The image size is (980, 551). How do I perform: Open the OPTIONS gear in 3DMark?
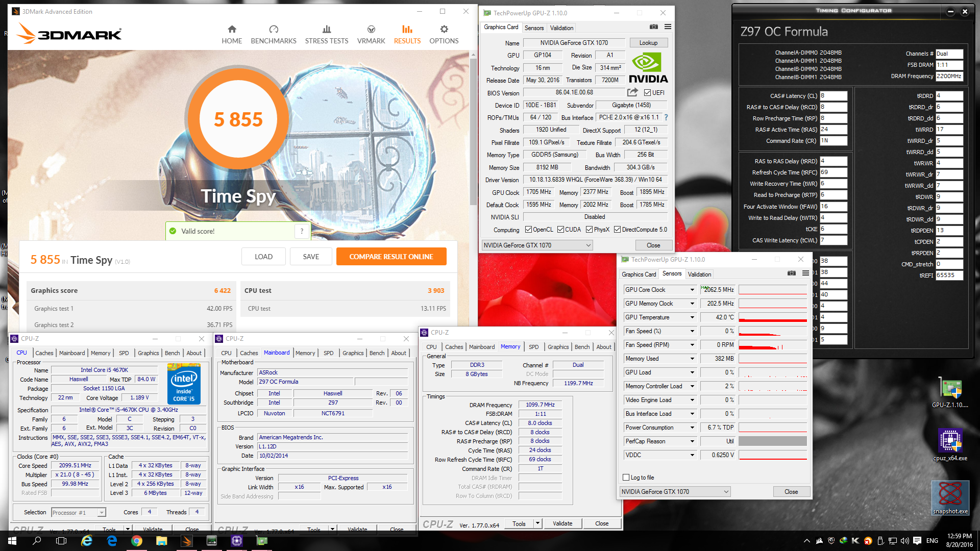click(444, 30)
